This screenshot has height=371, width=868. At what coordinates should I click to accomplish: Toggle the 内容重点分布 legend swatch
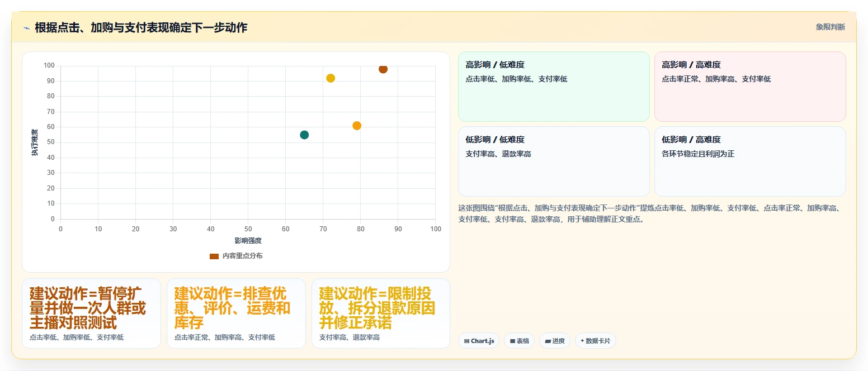[x=214, y=256]
